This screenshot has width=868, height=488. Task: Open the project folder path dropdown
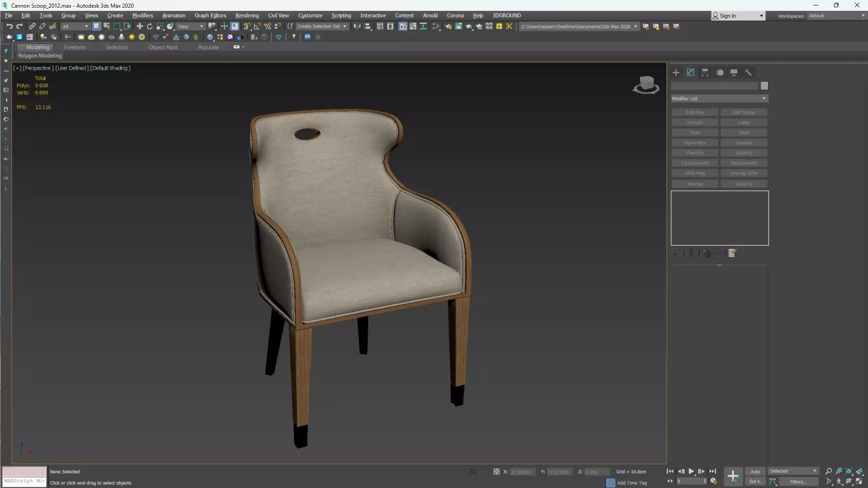coord(579,26)
